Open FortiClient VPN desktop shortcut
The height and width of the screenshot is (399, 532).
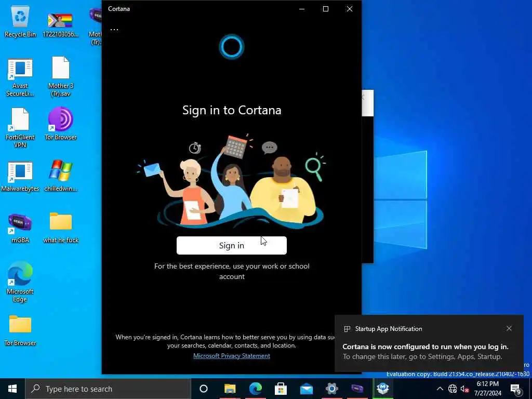(20, 128)
